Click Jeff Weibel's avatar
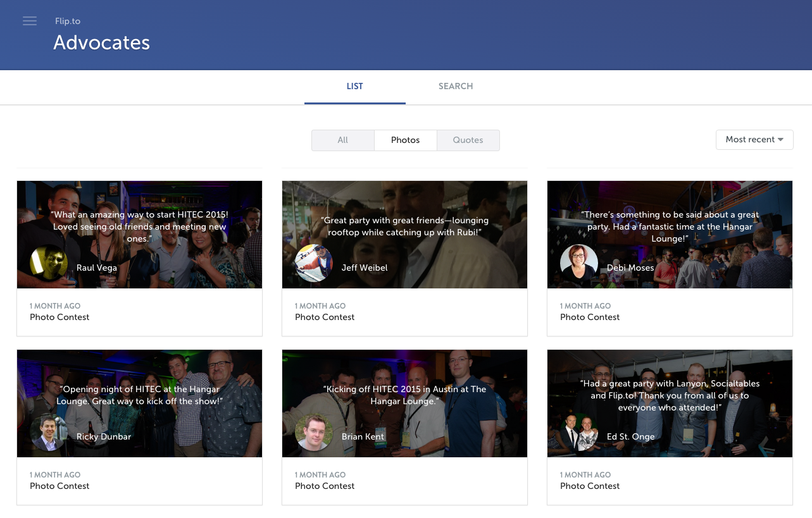Screen dimensions: 812x518 click(x=314, y=263)
